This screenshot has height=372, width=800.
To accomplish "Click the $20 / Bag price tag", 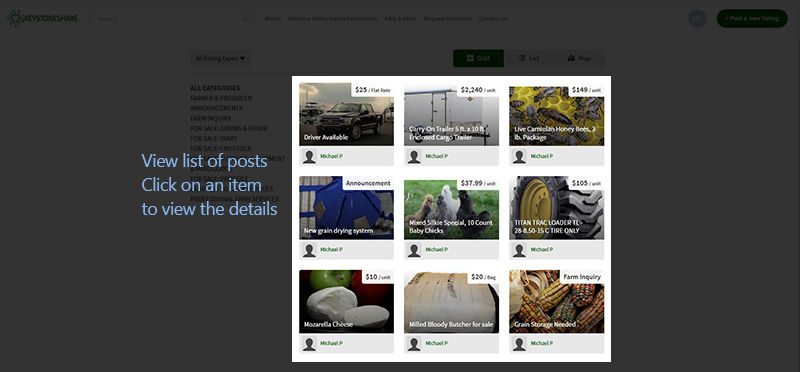I will [483, 277].
